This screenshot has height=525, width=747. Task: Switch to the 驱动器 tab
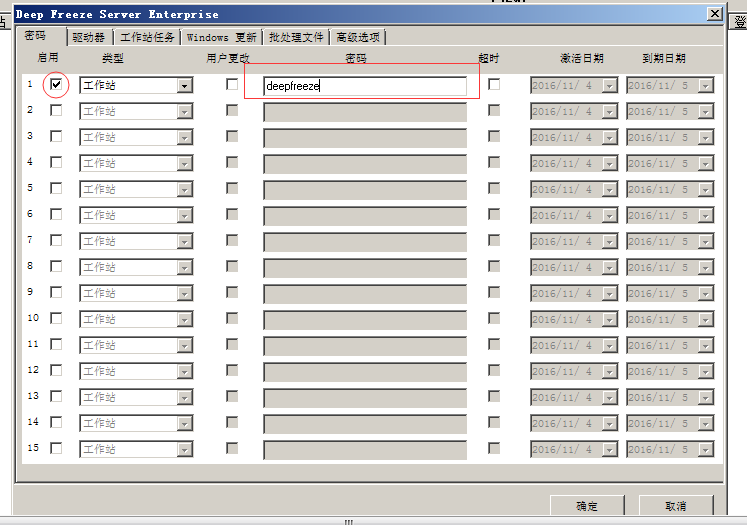tap(89, 37)
